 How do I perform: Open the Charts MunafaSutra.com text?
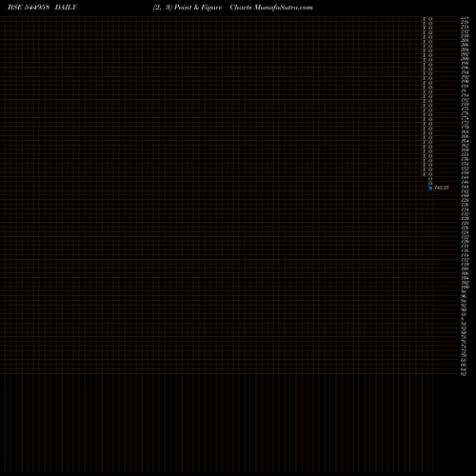pos(271,8)
